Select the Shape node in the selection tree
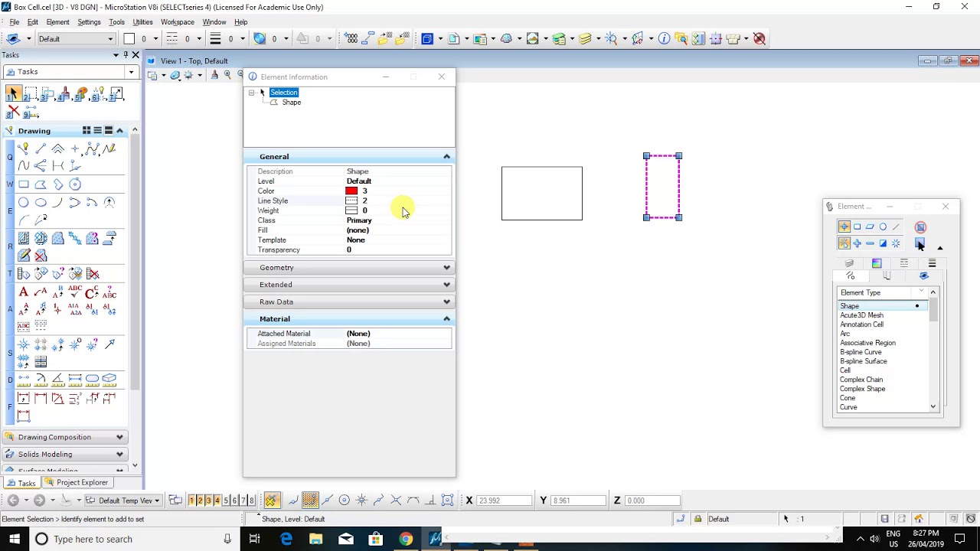980x551 pixels. (291, 103)
